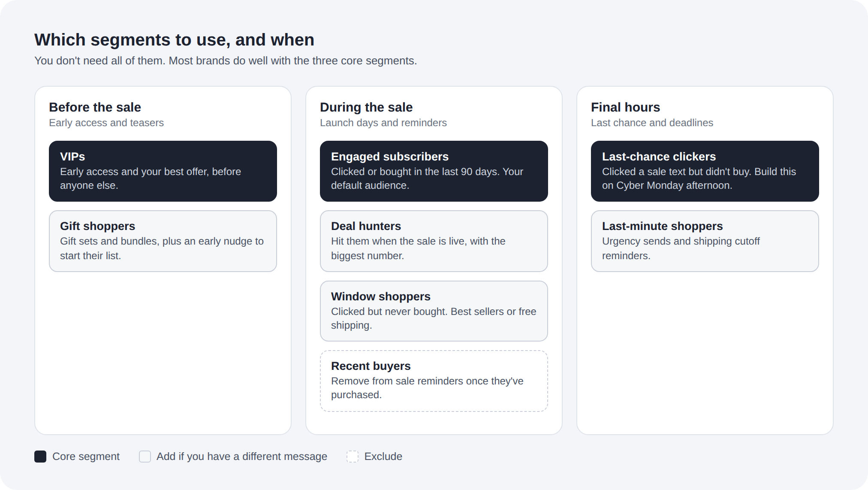Pick the Last-minute shoppers card
Viewport: 868px width, 490px height.
[x=705, y=241]
